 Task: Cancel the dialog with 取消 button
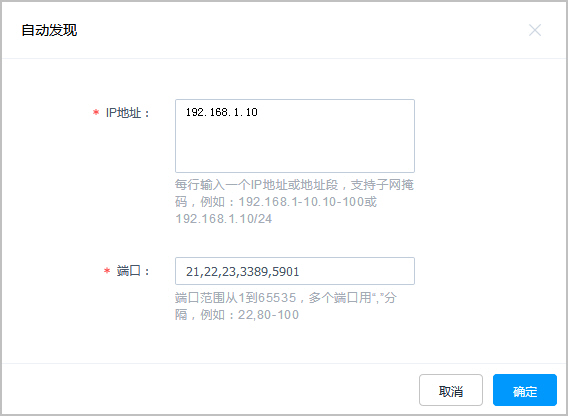451,390
